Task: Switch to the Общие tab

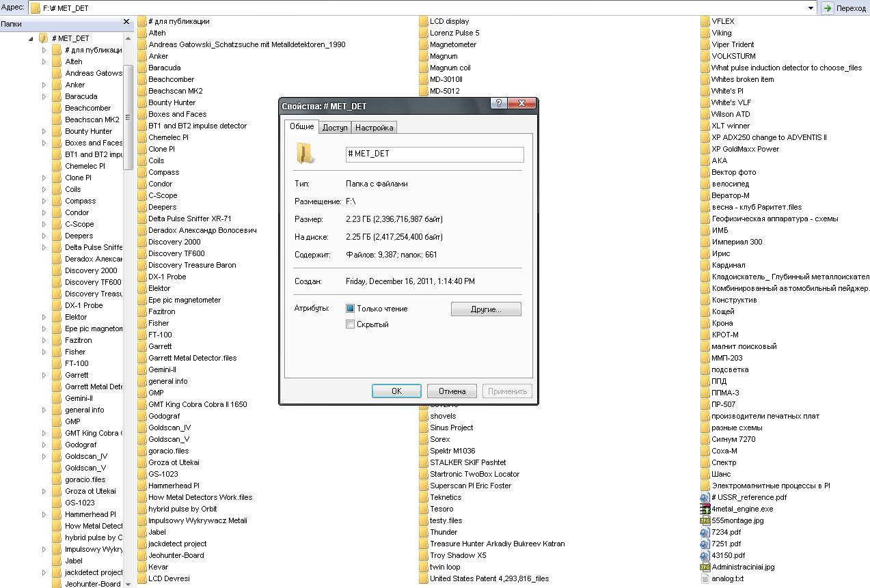Action: pos(301,126)
